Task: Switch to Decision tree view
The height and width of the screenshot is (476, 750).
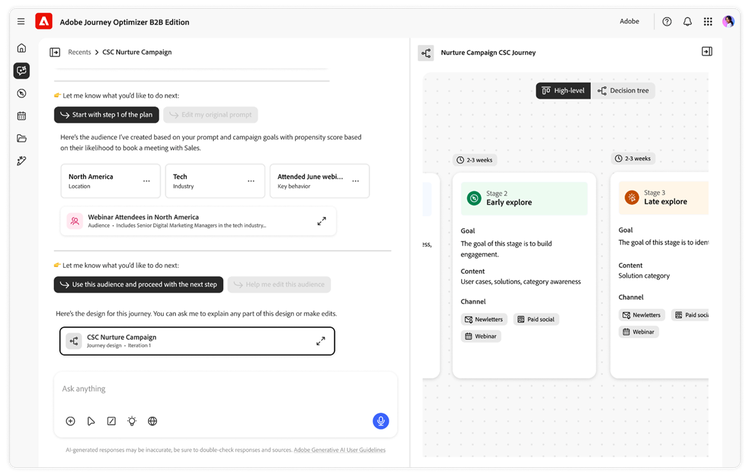Action: 623,90
